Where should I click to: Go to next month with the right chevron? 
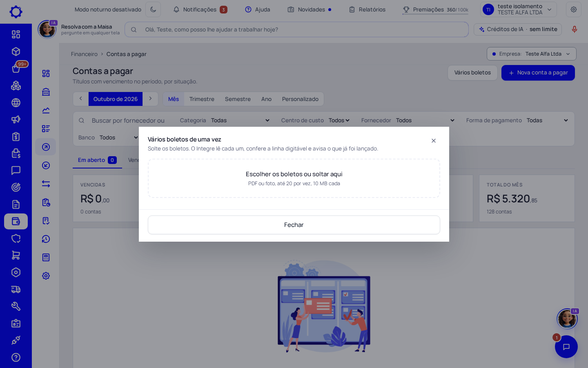150,99
